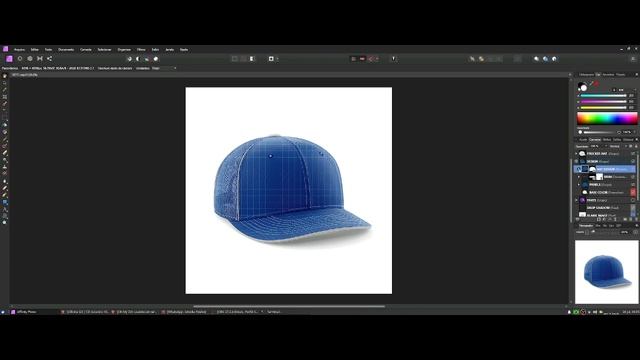
Task: Collapse the DESIGN layer group
Action: click(577, 162)
